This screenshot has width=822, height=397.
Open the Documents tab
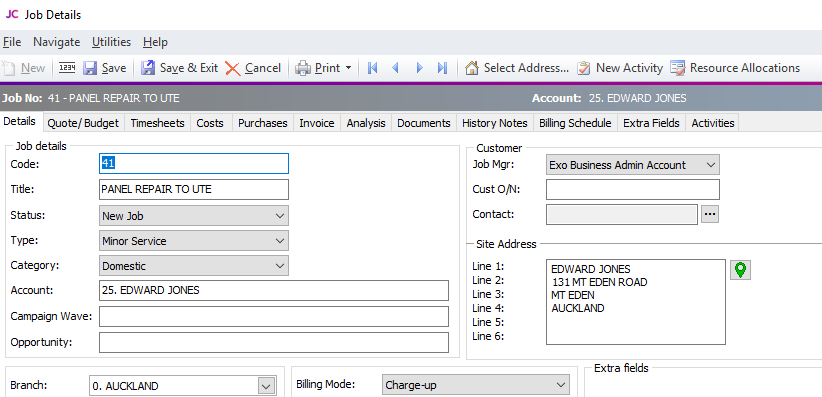click(x=424, y=123)
